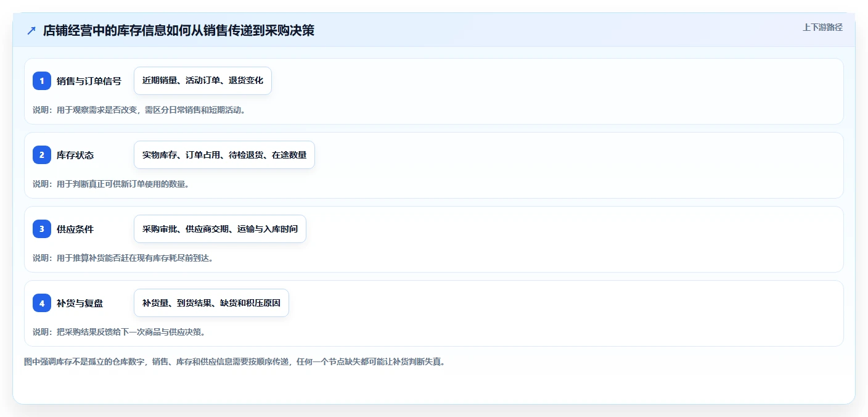Click the title 店铺经营中的库存信息如何从销售传递到采购决策
The height and width of the screenshot is (417, 868).
[179, 30]
